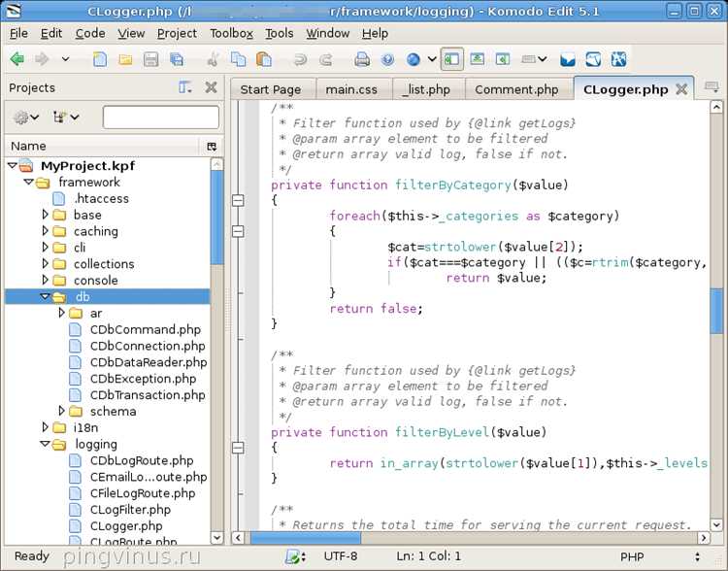Switch to the main.css tab
728x571 pixels.
click(350, 89)
